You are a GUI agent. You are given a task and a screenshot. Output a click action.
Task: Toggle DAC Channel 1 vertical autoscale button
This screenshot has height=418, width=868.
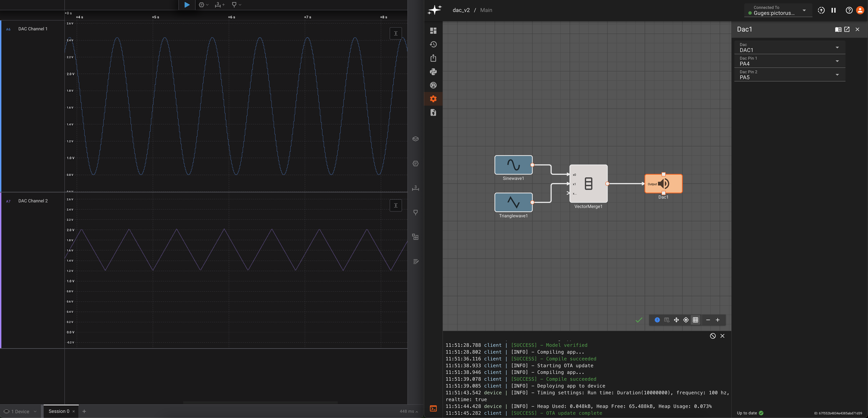[395, 33]
